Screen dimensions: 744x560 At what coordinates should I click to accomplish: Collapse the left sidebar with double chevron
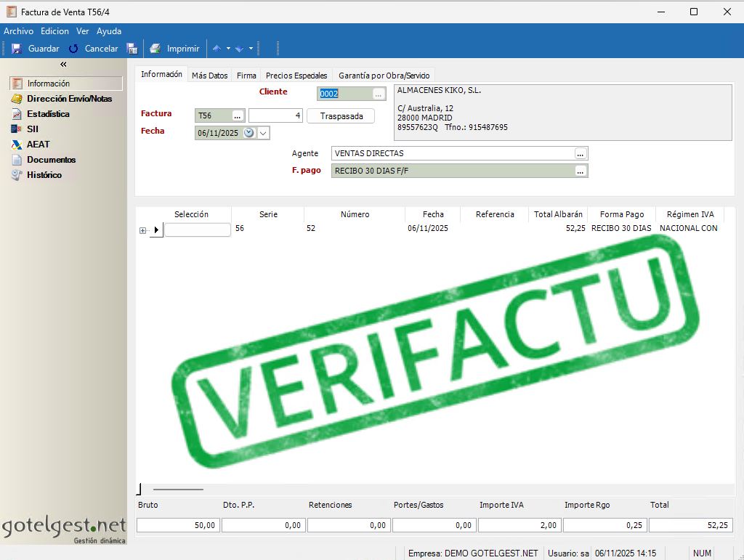tap(63, 65)
